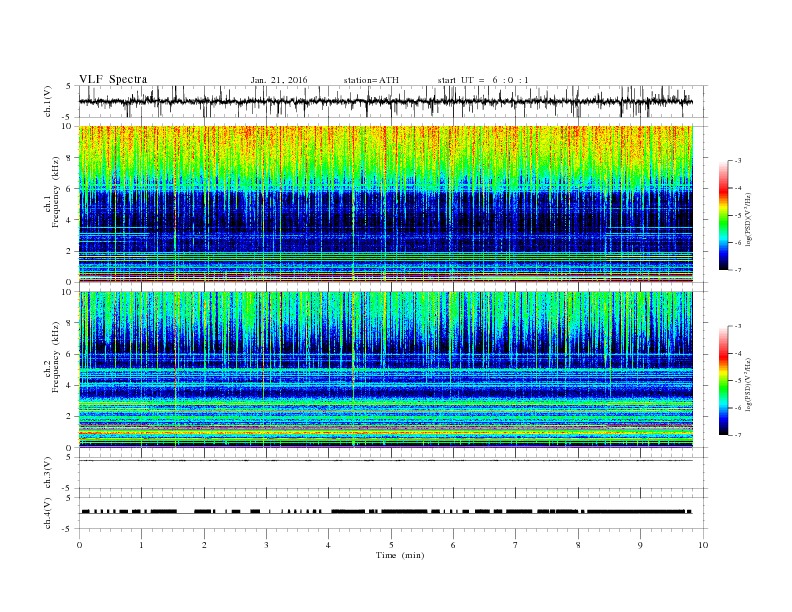Screen dimensions: 792x612
Task: Click the "6" kHz tick of ch.2 frequency axis
Action: click(70, 354)
